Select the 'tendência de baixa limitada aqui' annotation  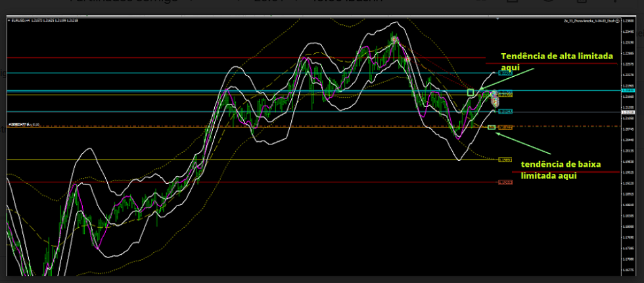(553, 169)
